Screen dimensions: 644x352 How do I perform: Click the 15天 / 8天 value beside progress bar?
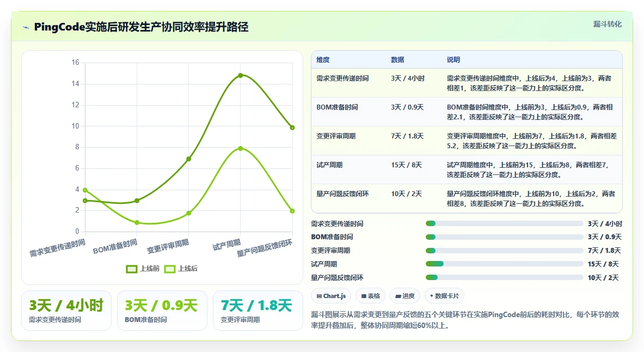[603, 264]
